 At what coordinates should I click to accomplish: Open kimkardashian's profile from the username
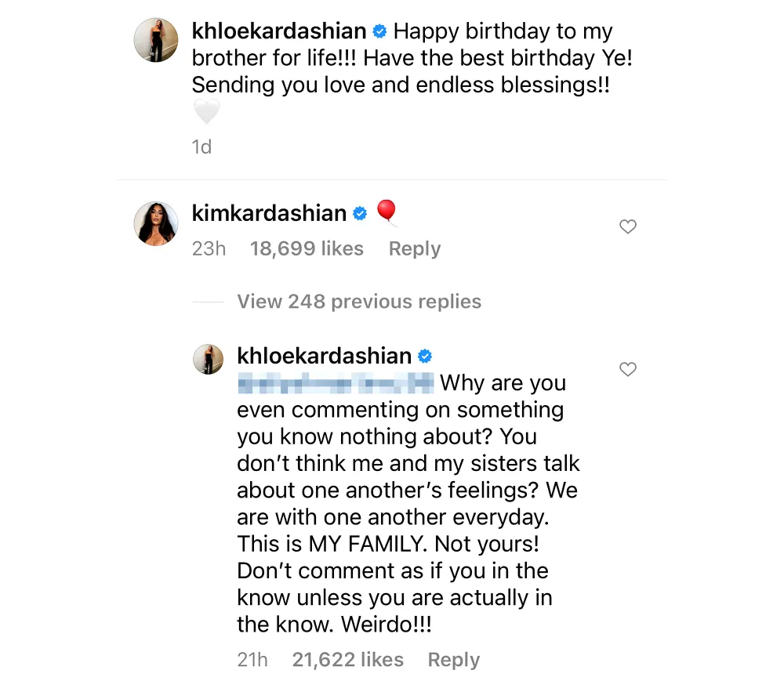tap(270, 212)
